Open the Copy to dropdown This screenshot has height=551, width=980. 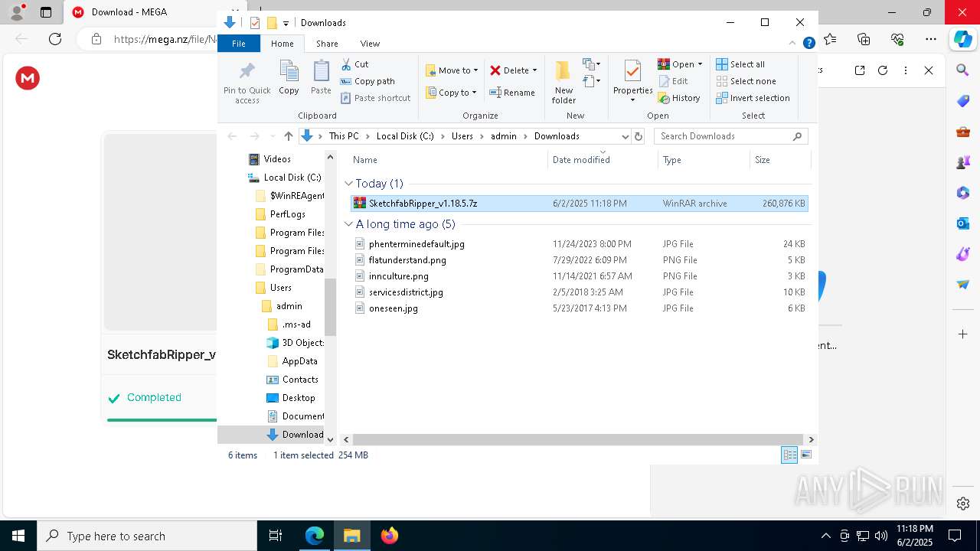coord(452,93)
